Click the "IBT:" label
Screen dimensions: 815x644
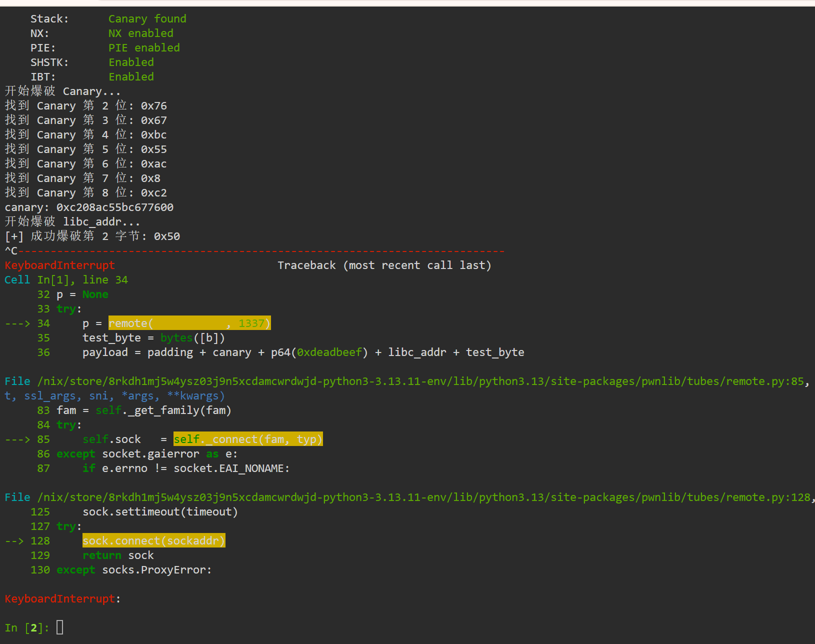pos(43,77)
